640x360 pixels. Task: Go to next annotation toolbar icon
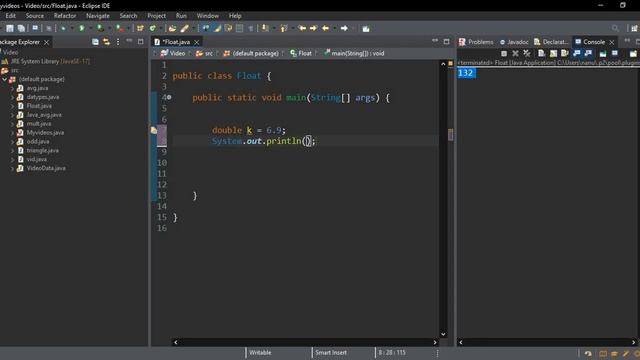[265, 28]
